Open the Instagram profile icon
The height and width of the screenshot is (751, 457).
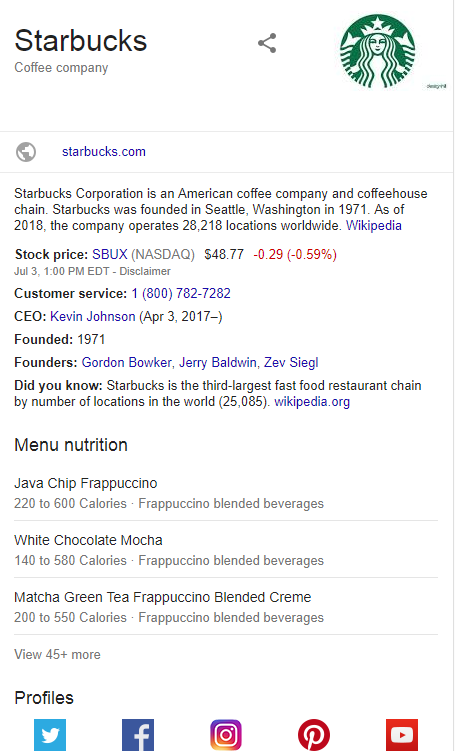(x=226, y=735)
